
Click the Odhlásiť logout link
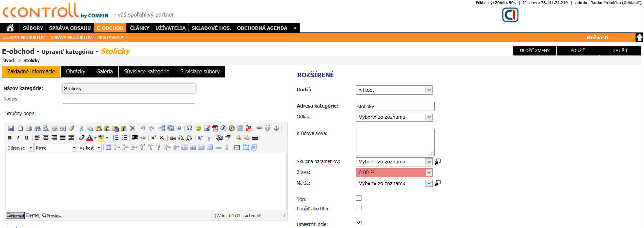pyautogui.click(x=631, y=3)
